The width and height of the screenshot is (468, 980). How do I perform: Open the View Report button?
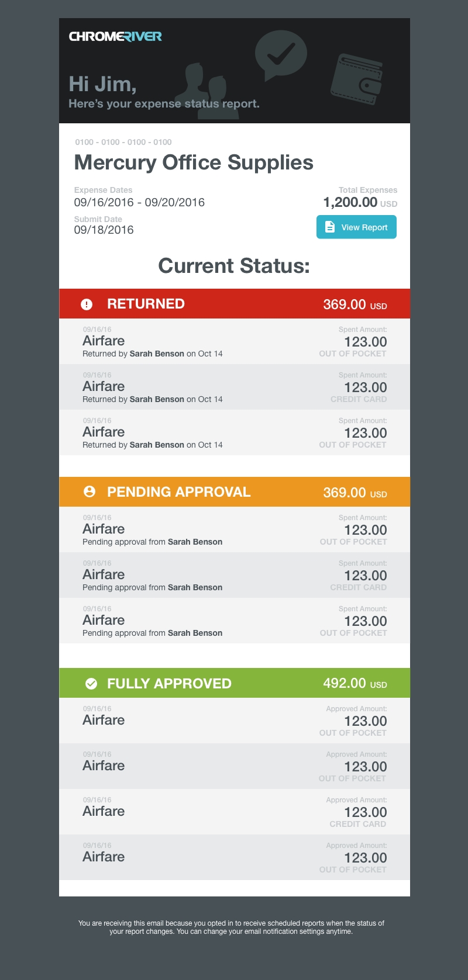coord(356,227)
